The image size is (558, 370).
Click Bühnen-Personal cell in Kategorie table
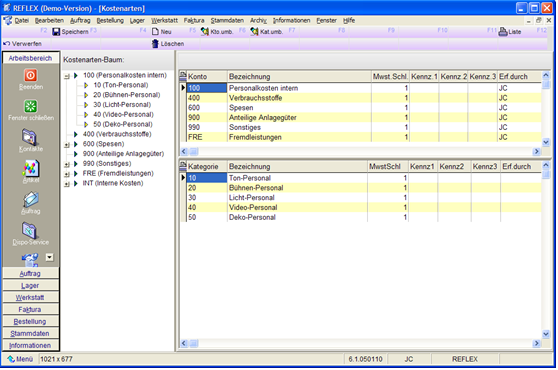pyautogui.click(x=297, y=188)
